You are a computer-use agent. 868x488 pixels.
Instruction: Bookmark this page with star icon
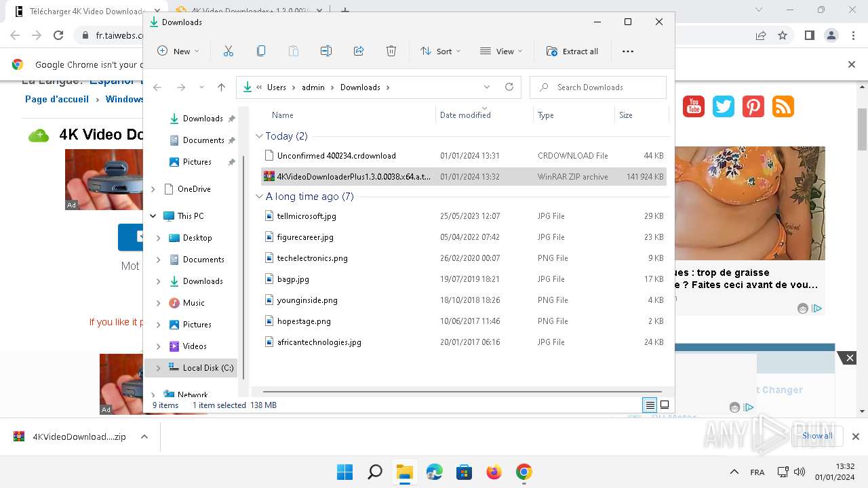pyautogui.click(x=783, y=35)
